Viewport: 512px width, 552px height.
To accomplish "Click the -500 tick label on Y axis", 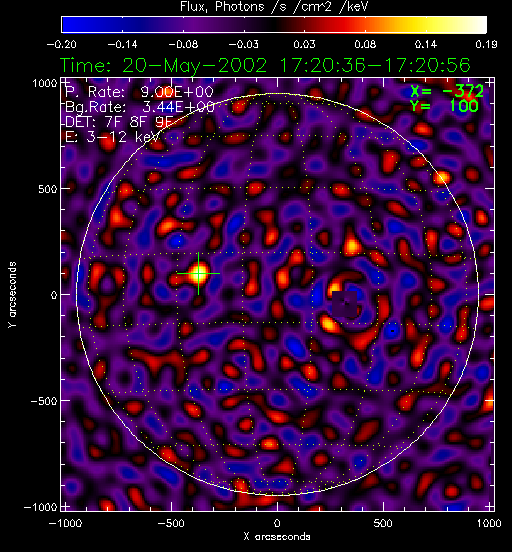I will click(x=44, y=401).
